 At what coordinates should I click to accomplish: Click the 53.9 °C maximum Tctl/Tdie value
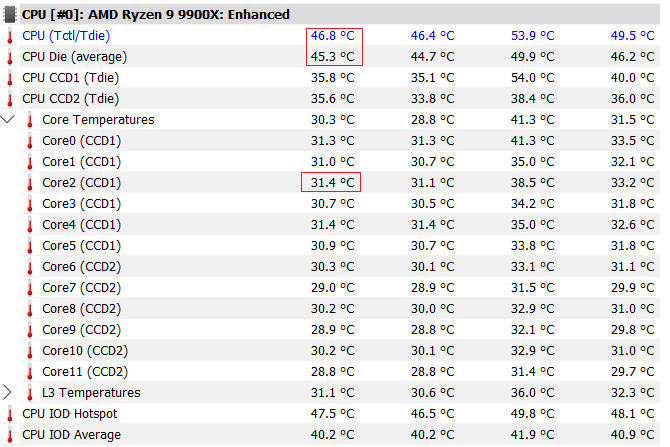click(x=532, y=35)
